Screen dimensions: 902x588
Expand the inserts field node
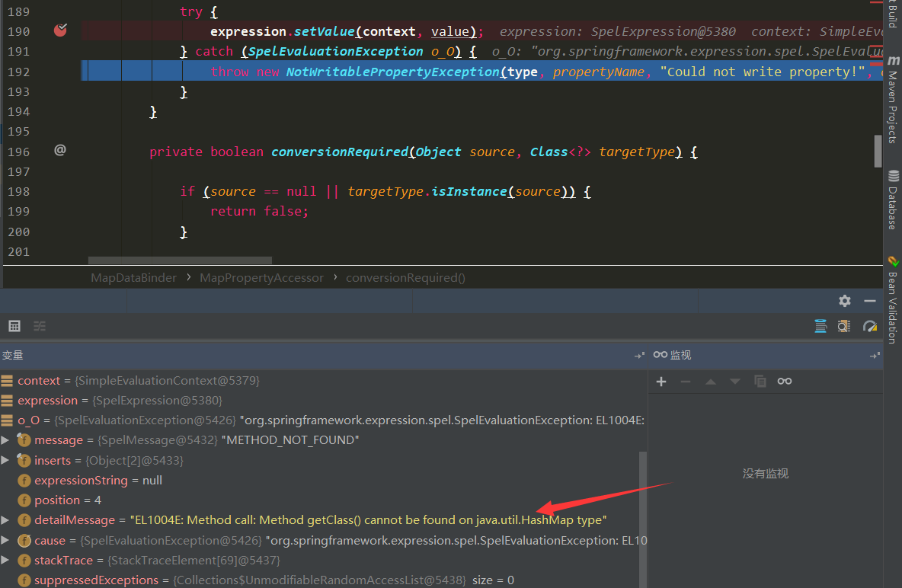(5, 460)
